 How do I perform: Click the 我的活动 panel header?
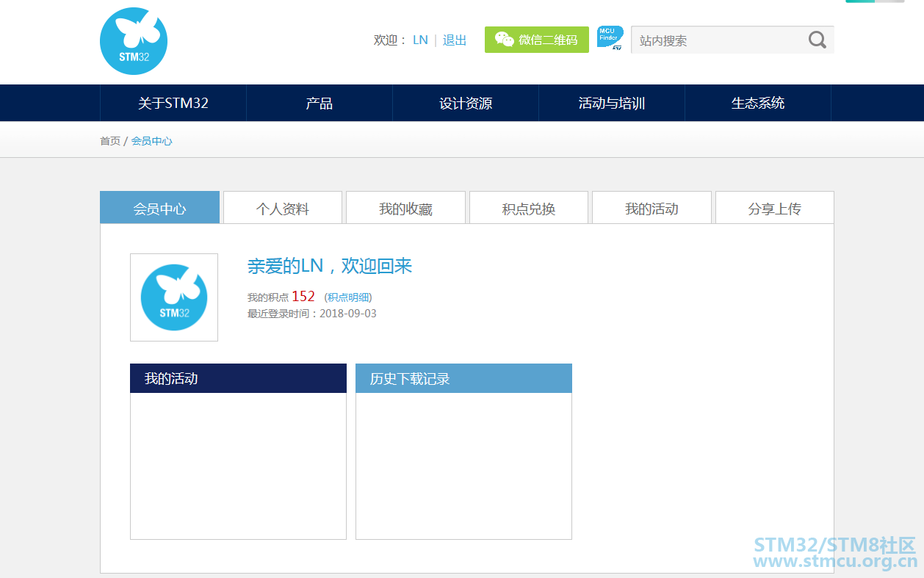238,378
